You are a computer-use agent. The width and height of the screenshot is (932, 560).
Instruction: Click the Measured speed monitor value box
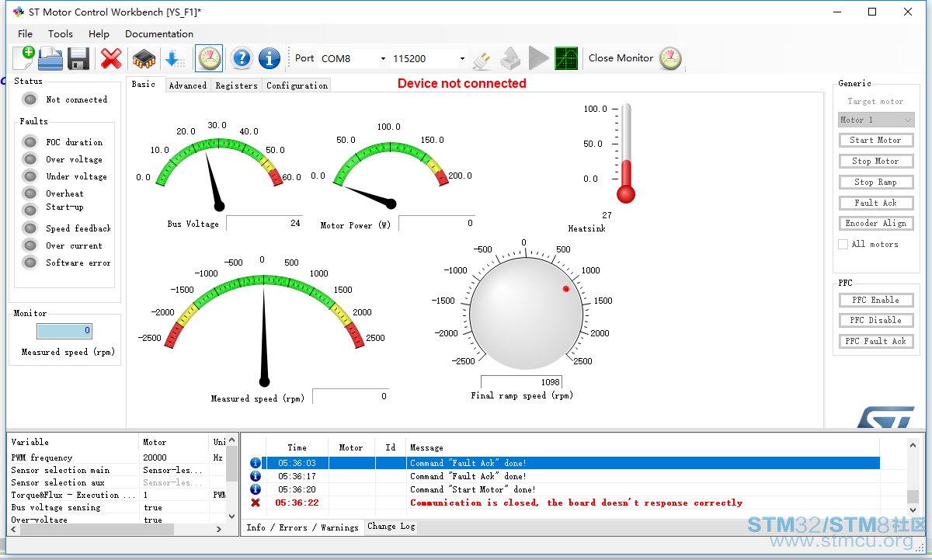click(x=64, y=331)
